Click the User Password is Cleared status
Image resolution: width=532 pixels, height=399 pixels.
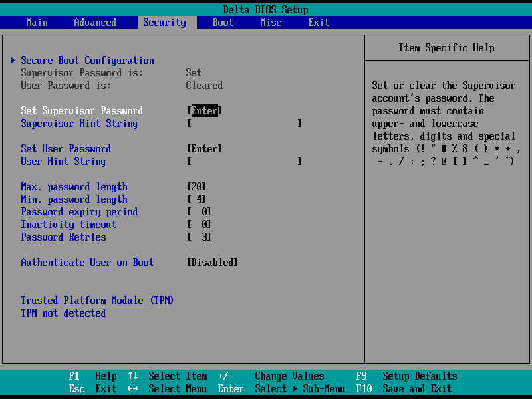(x=204, y=86)
